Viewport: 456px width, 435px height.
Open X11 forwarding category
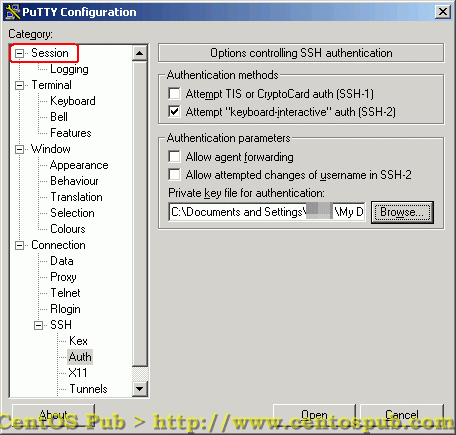tap(78, 373)
